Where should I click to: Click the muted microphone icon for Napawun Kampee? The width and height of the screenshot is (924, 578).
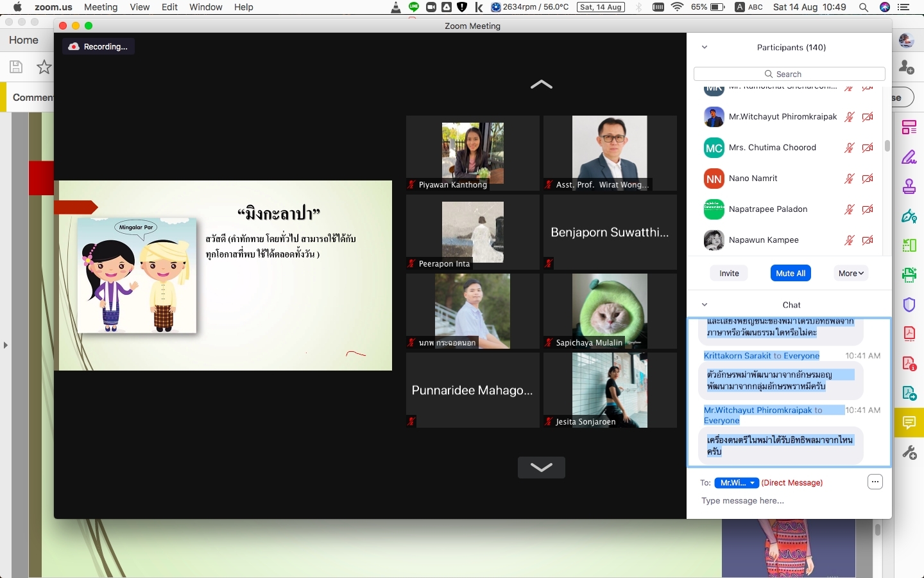click(849, 240)
